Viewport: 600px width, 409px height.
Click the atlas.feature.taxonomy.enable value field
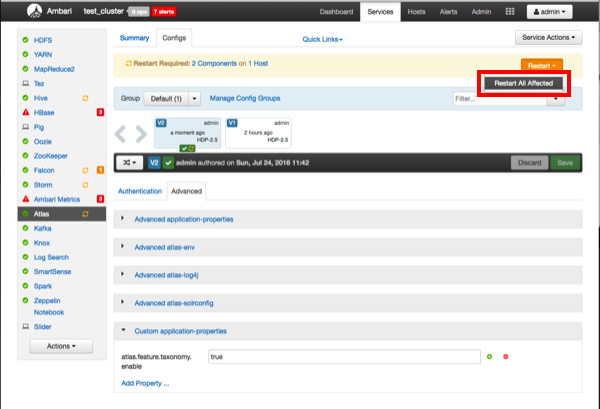point(344,357)
